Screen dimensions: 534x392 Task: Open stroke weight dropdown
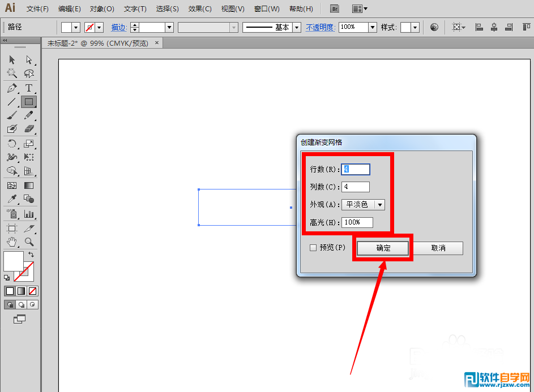[169, 27]
